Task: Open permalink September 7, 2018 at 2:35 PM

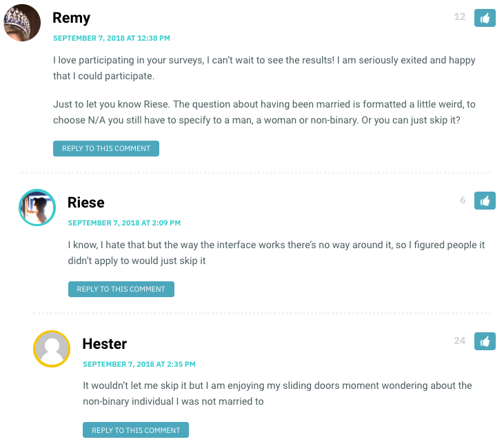Action: pos(139,364)
